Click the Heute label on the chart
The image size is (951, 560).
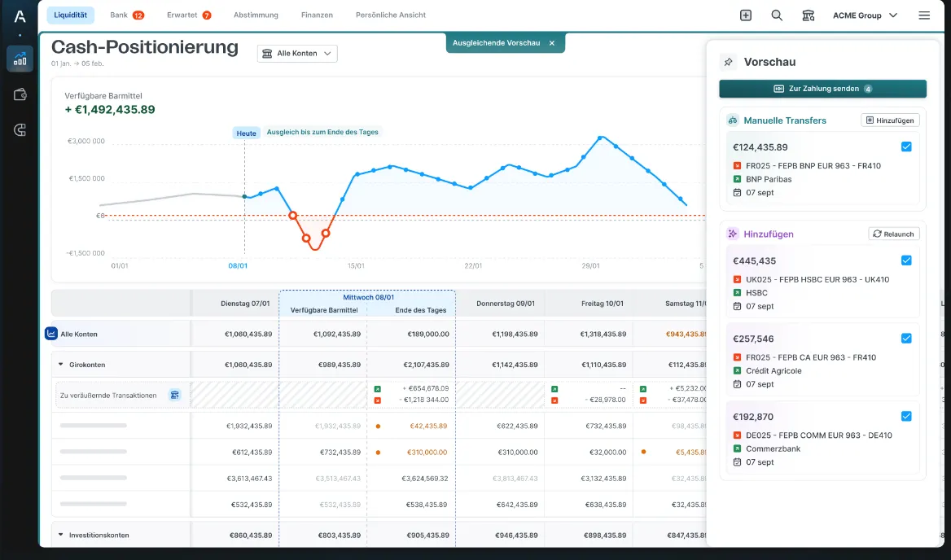246,133
